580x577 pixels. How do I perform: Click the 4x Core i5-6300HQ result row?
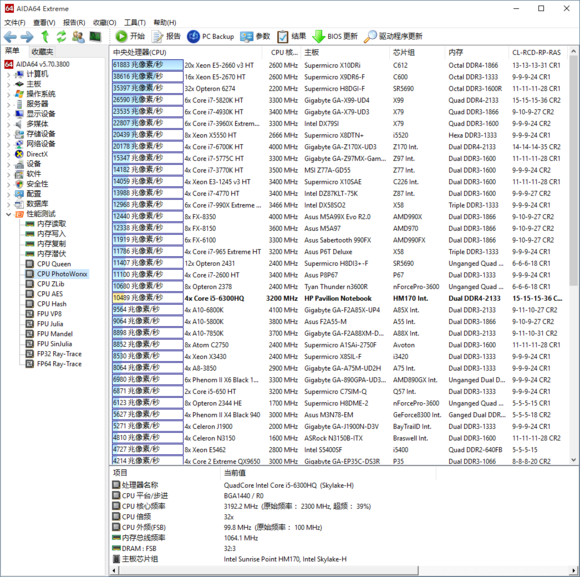click(339, 298)
